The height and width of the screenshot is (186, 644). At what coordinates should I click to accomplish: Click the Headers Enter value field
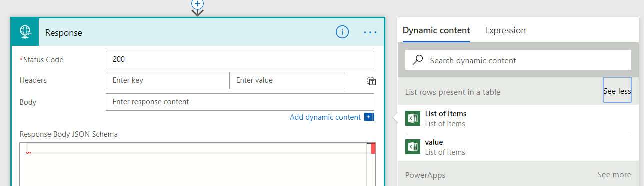tap(287, 80)
